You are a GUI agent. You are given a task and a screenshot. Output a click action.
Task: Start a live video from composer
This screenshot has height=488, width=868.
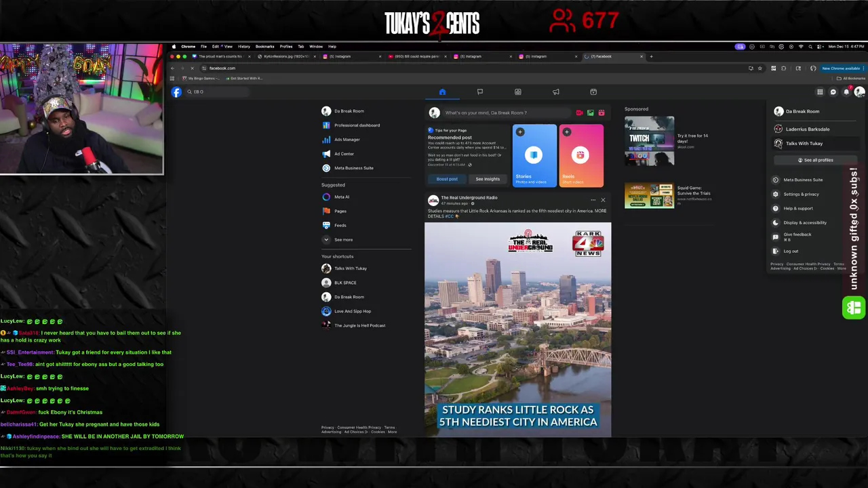point(579,113)
